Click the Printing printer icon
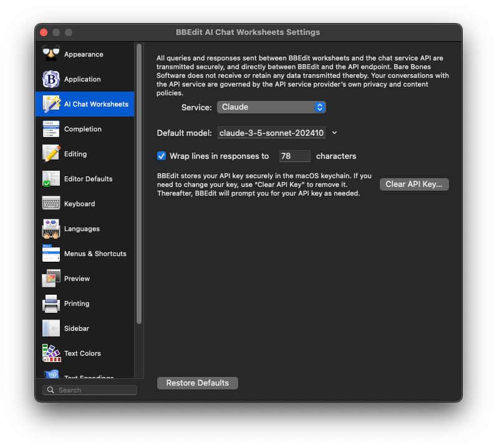 coord(51,303)
